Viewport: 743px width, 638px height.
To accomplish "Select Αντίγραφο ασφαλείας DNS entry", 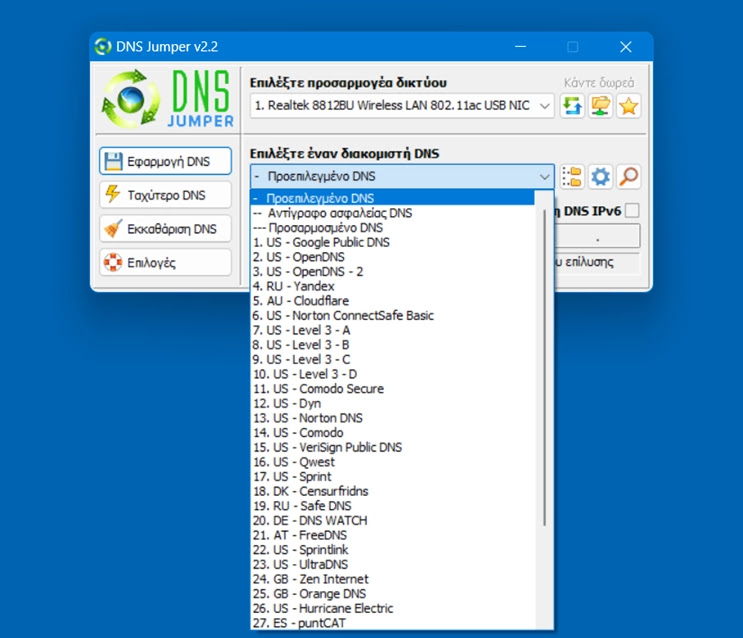I will point(392,213).
